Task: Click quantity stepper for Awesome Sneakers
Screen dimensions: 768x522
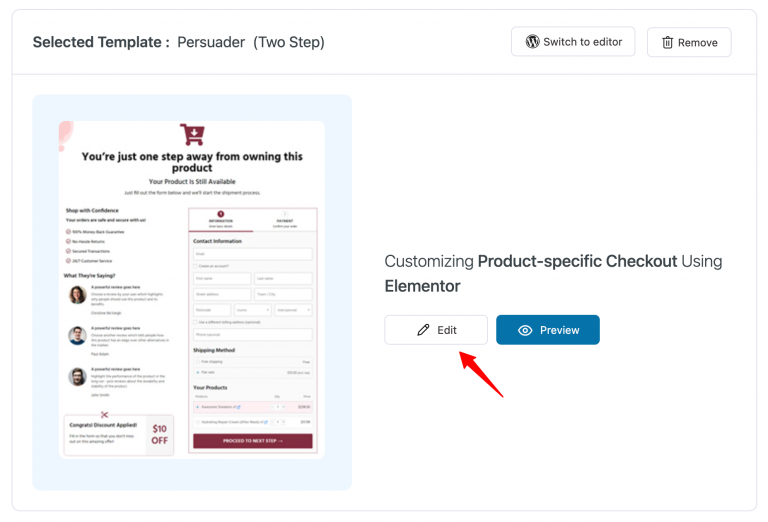Action: [278, 407]
